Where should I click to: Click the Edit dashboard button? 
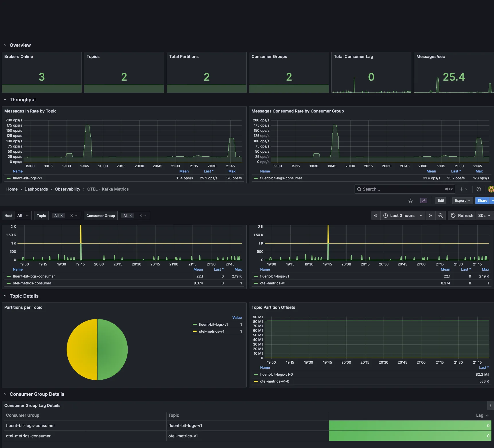coord(441,201)
